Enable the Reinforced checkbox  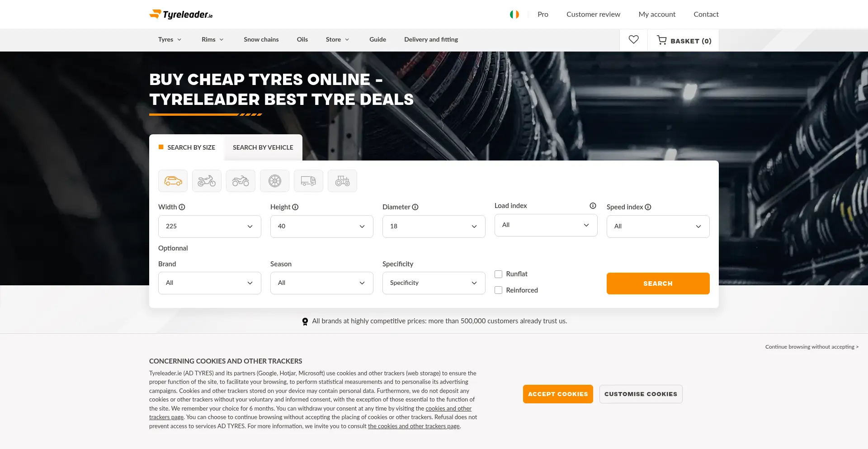pos(498,290)
